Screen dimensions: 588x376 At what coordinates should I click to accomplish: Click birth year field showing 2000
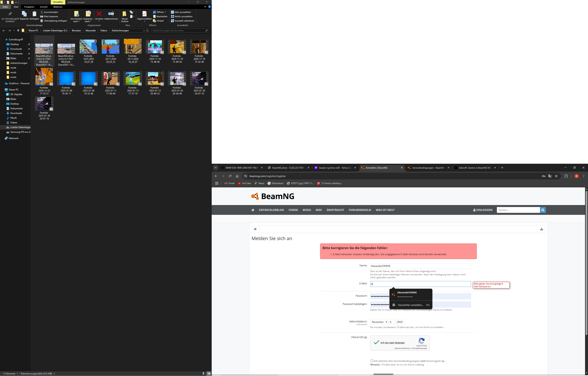(400, 322)
